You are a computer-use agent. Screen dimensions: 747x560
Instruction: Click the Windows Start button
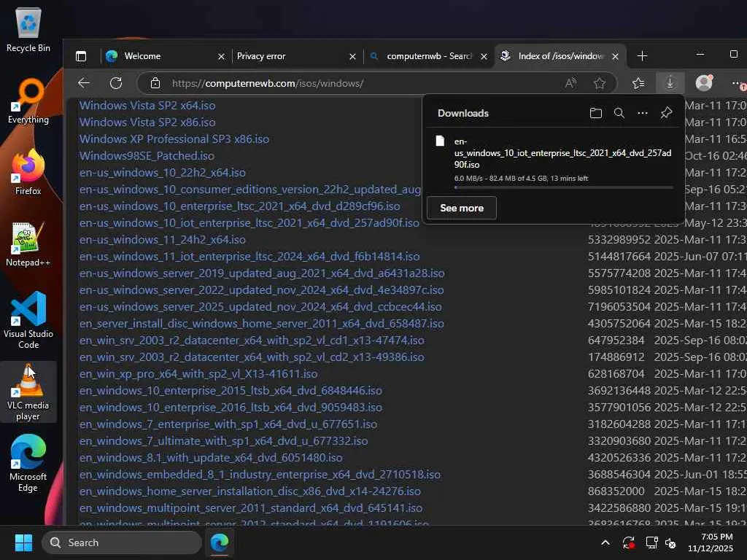tap(23, 542)
